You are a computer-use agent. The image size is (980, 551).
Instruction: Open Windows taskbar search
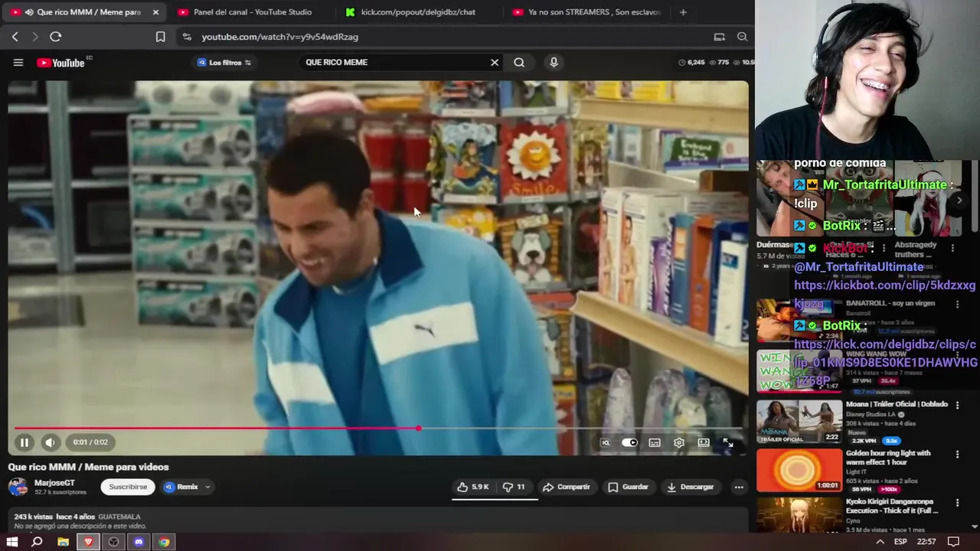(x=37, y=542)
